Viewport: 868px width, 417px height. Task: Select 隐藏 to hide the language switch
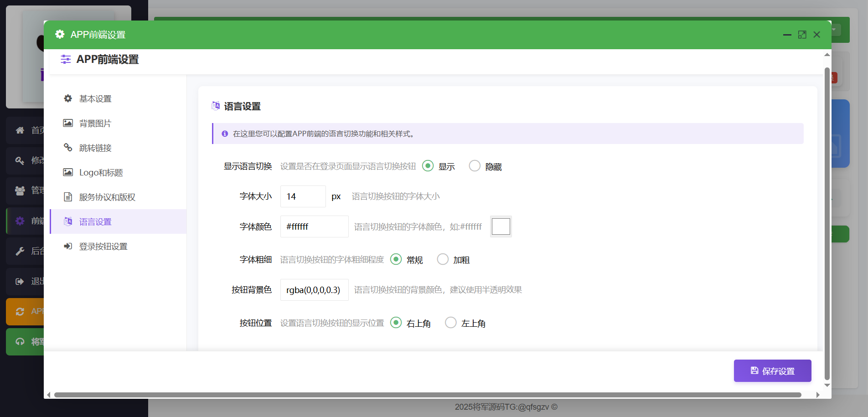coord(475,166)
